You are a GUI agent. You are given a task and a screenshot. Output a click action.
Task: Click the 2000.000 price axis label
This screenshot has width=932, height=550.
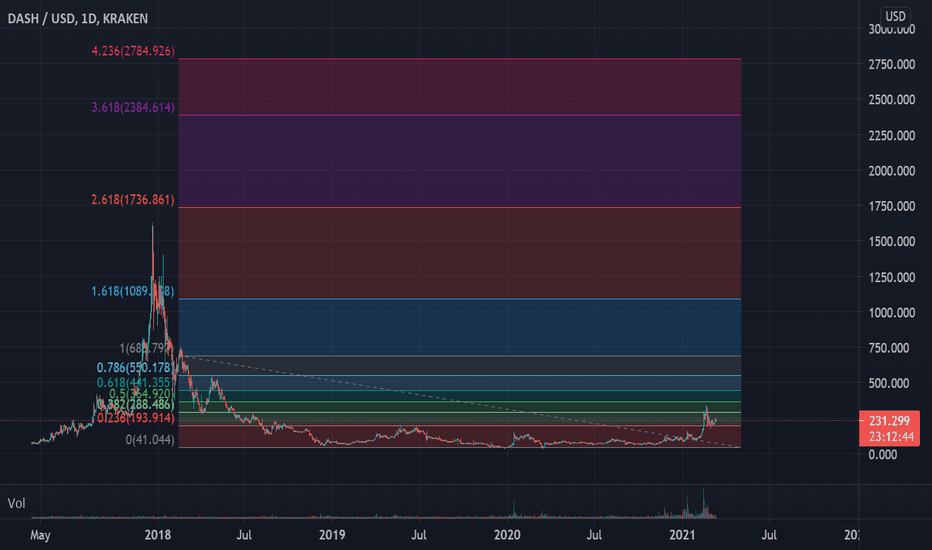tap(892, 171)
